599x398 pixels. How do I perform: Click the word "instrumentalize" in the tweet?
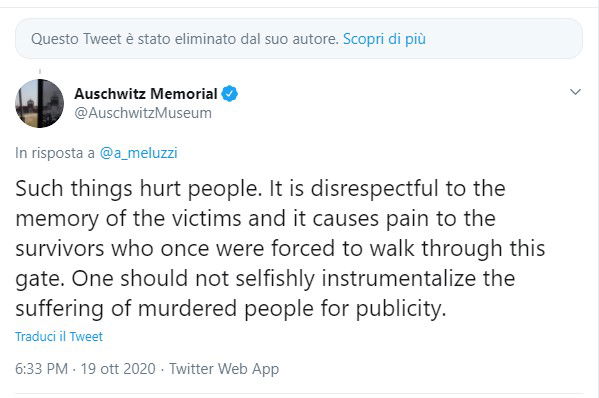pos(398,278)
